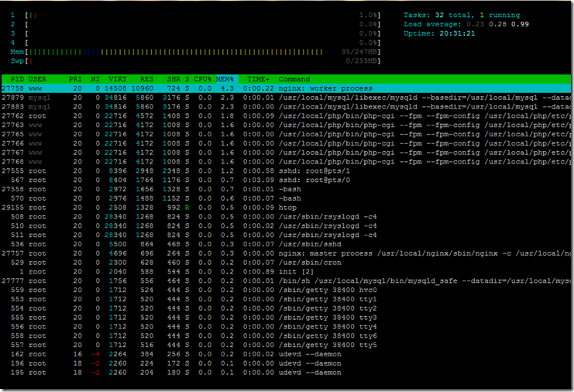Select the getty tty1 process row

pos(286,299)
